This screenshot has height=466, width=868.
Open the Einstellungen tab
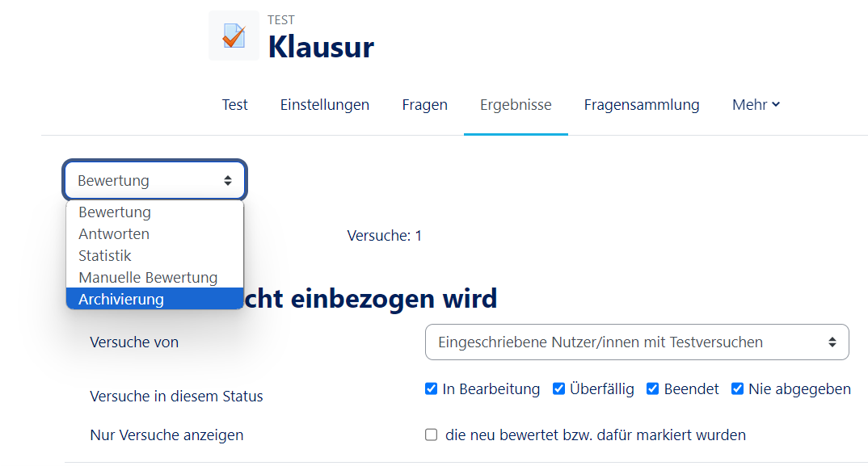[x=325, y=105]
